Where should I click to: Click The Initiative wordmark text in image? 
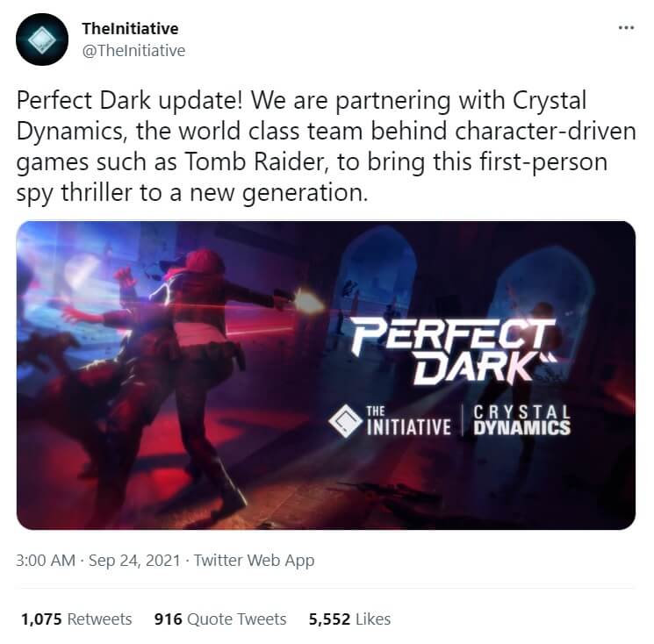click(x=409, y=421)
